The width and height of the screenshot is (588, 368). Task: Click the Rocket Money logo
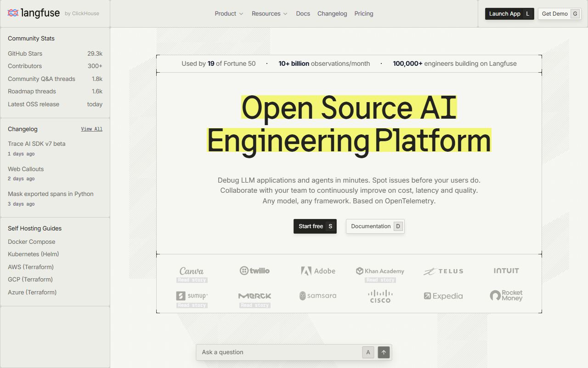(506, 296)
